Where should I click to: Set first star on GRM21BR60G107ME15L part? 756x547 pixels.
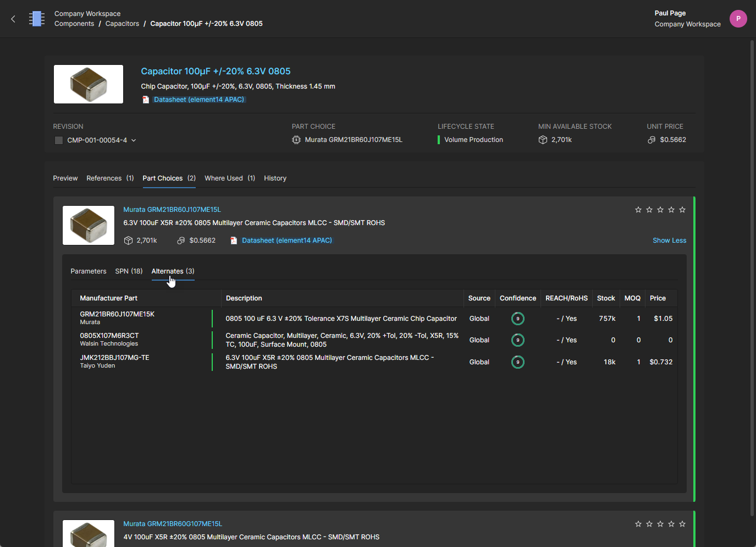(x=638, y=524)
